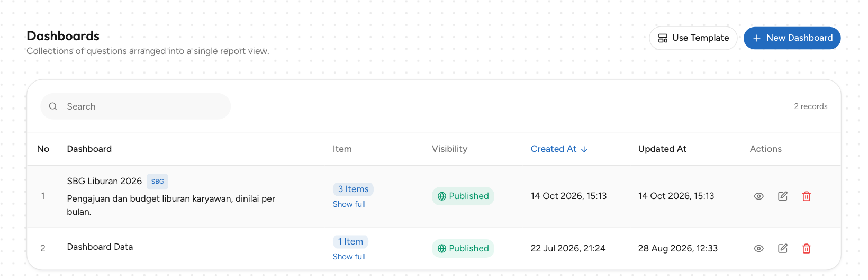This screenshot has height=280, width=868.
Task: Delete the Dashboard Data row
Action: [x=807, y=248]
